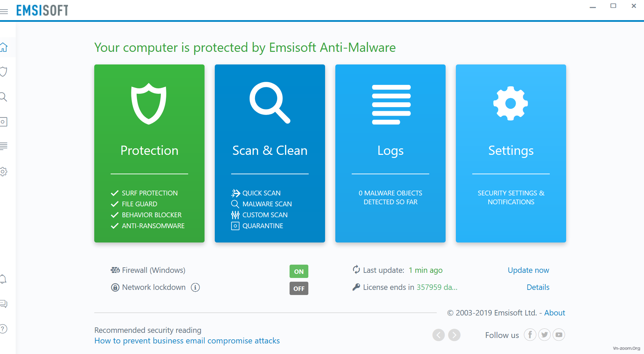Open the hamburger menu in the title bar

point(4,12)
